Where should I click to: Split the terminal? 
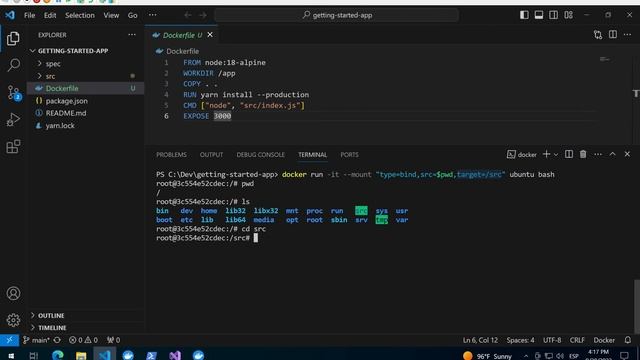click(569, 154)
